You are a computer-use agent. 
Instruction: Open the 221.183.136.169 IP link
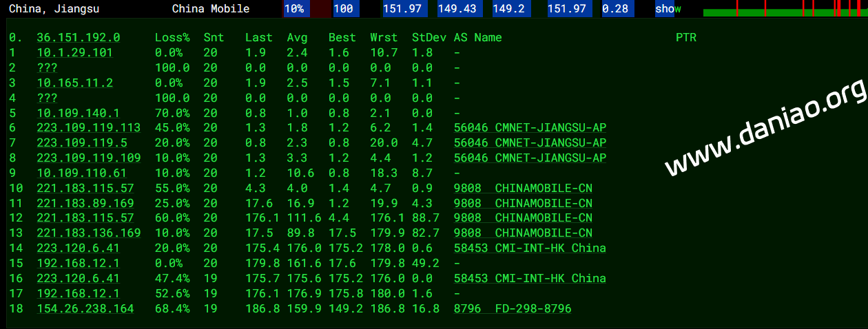click(x=88, y=233)
